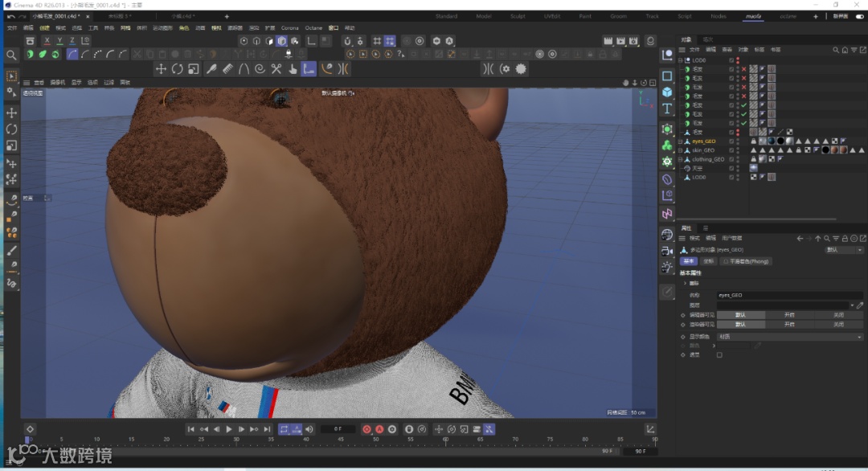The height and width of the screenshot is (471, 868).
Task: Select the Rotate tool in left palette
Action: coord(11,129)
